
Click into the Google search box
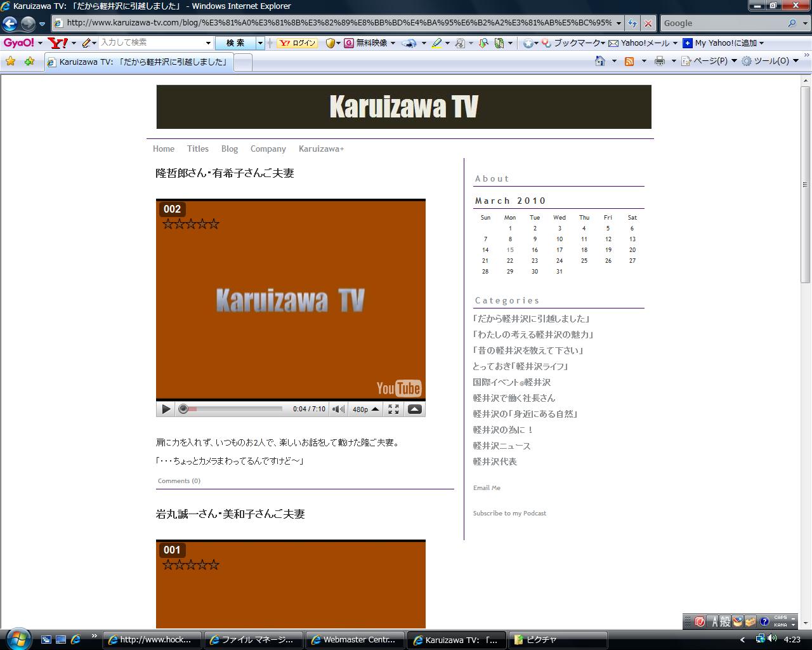tap(723, 23)
